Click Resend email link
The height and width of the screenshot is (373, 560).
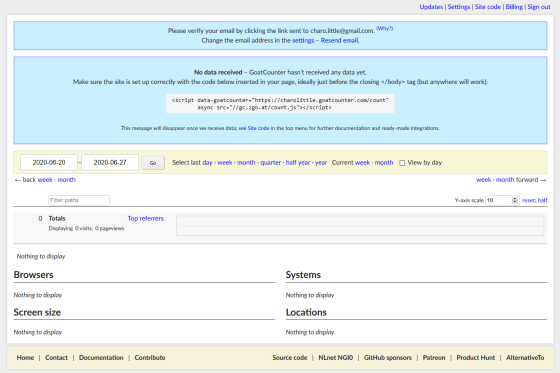pos(340,40)
